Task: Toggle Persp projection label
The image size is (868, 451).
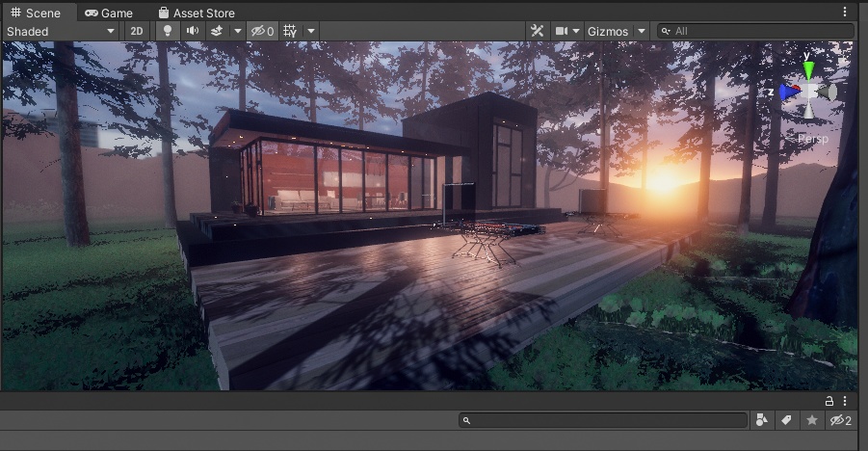Action: click(813, 139)
